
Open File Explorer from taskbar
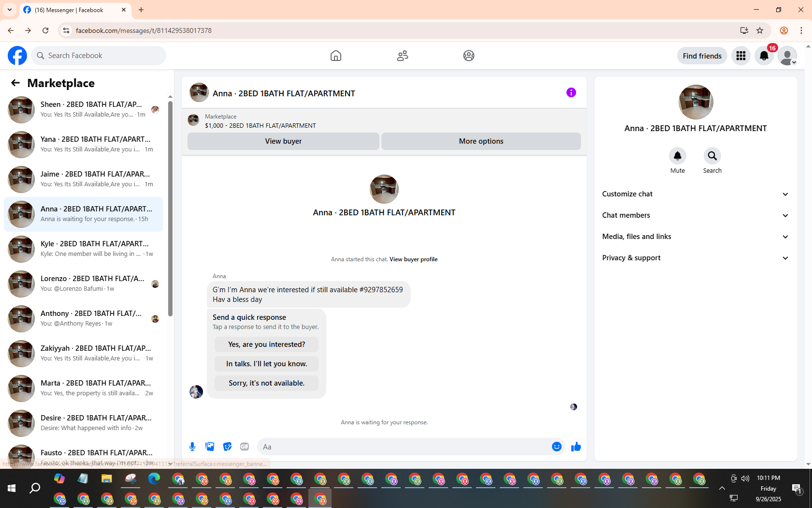107,479
